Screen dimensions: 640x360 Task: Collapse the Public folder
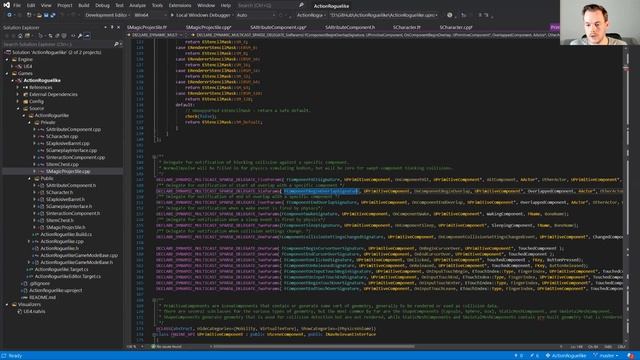point(29,178)
